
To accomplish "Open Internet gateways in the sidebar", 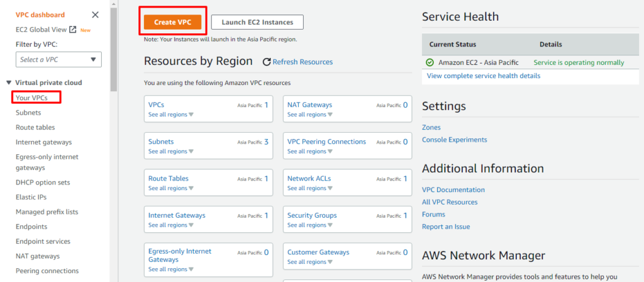I will 43,142.
